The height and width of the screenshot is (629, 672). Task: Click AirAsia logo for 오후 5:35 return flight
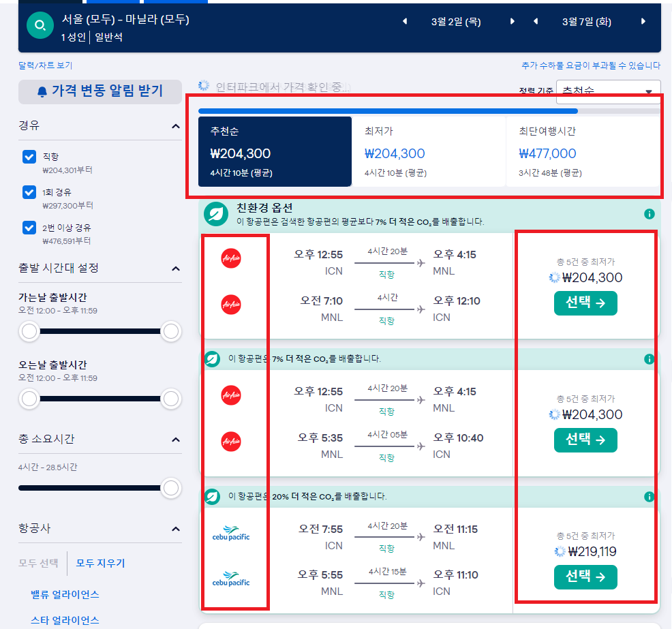click(231, 442)
